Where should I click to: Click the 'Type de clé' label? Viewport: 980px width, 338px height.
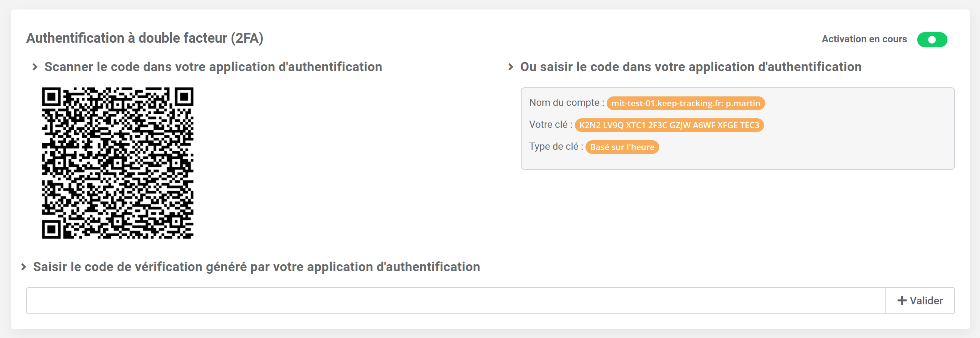point(553,147)
